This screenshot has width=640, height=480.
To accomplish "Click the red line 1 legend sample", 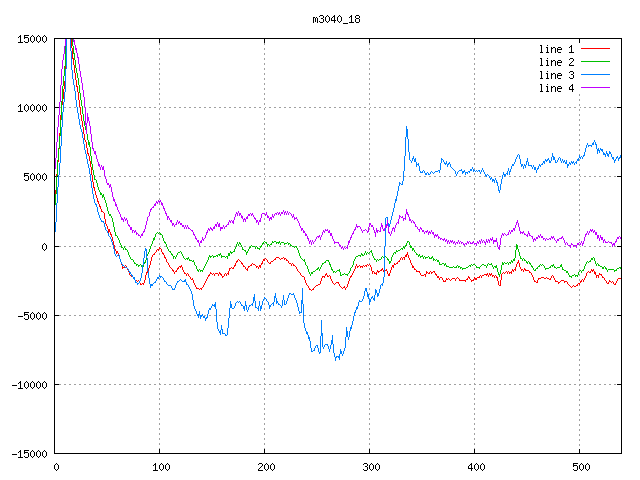I will click(x=595, y=49).
